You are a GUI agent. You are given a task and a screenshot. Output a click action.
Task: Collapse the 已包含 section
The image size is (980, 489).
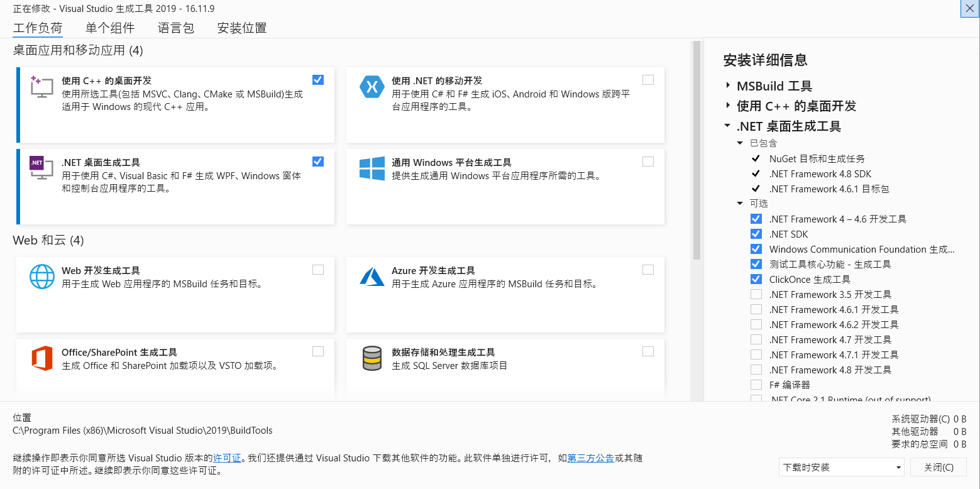click(740, 143)
